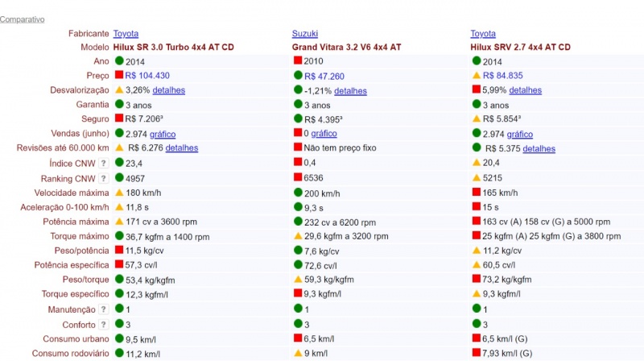The height and width of the screenshot is (361, 644).
Task: Open detalhes link next to R$ 6.276
Action: pos(182,147)
